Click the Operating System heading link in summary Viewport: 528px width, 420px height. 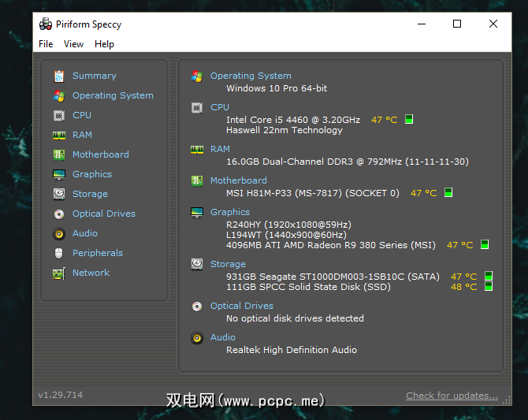tap(251, 76)
